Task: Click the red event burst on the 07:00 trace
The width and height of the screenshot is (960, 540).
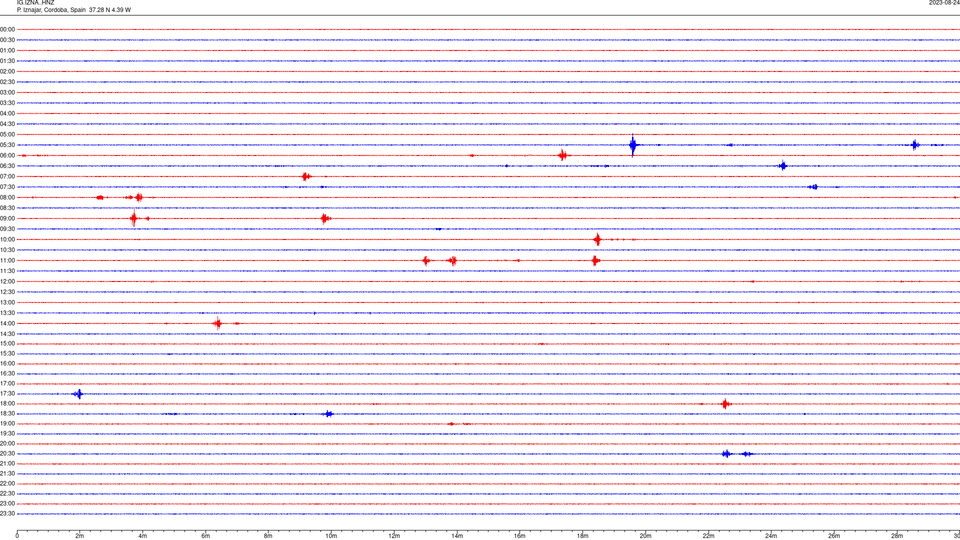Action: 306,176
